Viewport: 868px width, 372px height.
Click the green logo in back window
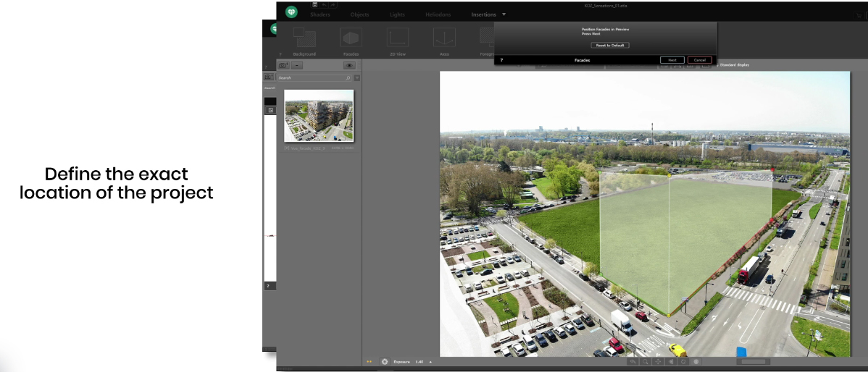(272, 29)
